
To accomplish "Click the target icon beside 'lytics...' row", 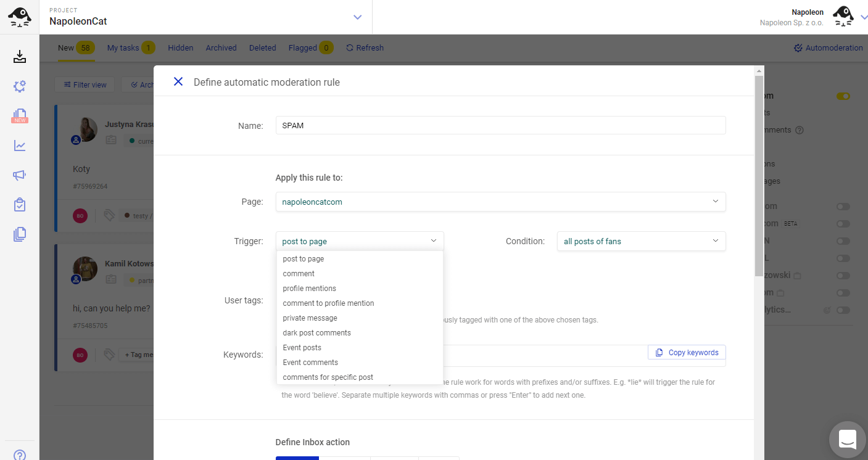I will 827,310.
